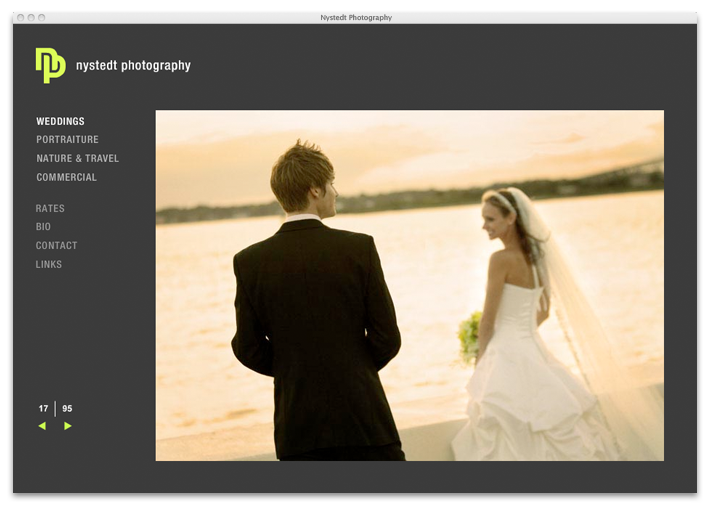This screenshot has height=510, width=710.
Task: Close the Nystedt Photography window
Action: tap(21, 18)
